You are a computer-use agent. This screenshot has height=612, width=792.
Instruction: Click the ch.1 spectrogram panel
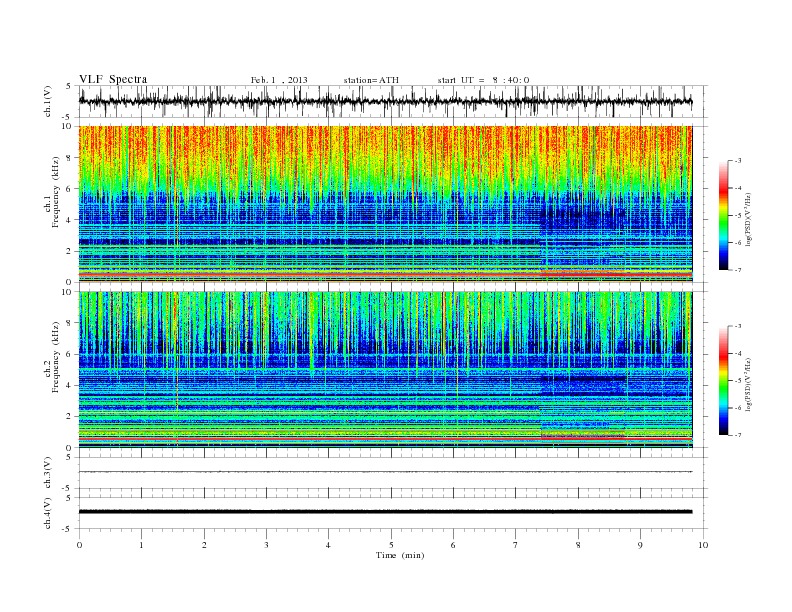pos(385,204)
